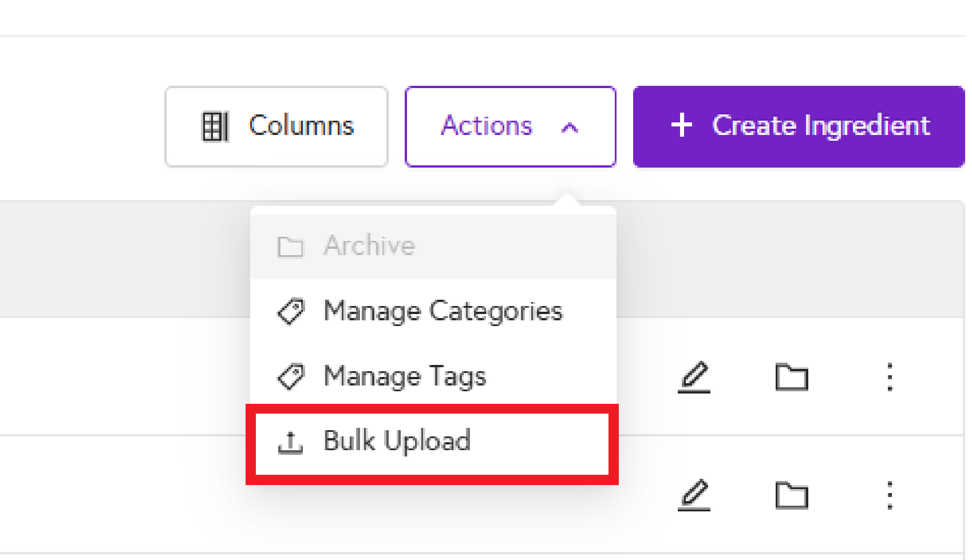Open Manage Tags from the Actions menu
Image resolution: width=972 pixels, height=560 pixels.
(405, 376)
